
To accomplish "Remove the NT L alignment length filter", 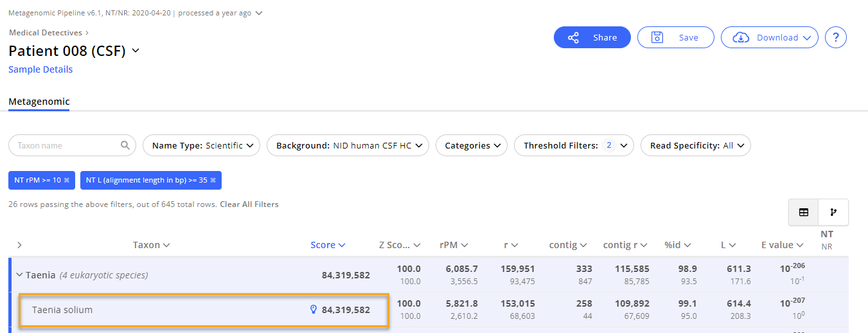I will pyautogui.click(x=213, y=180).
